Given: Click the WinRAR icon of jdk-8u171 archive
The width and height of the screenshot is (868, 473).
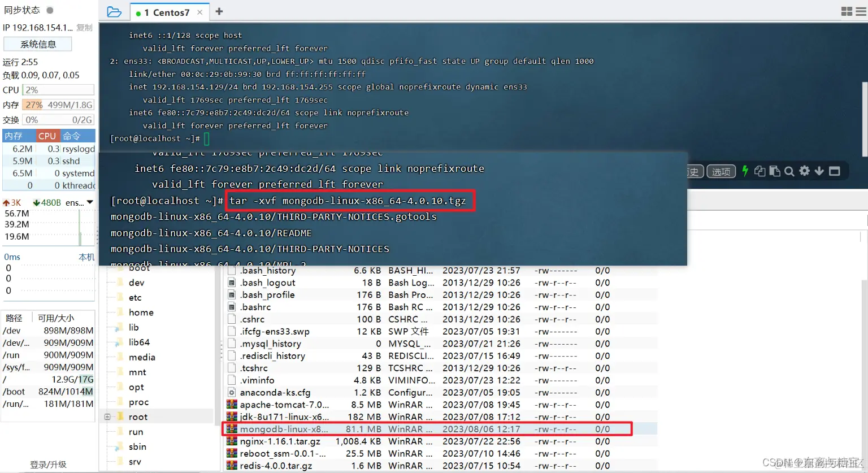Looking at the screenshot, I should coord(232,417).
